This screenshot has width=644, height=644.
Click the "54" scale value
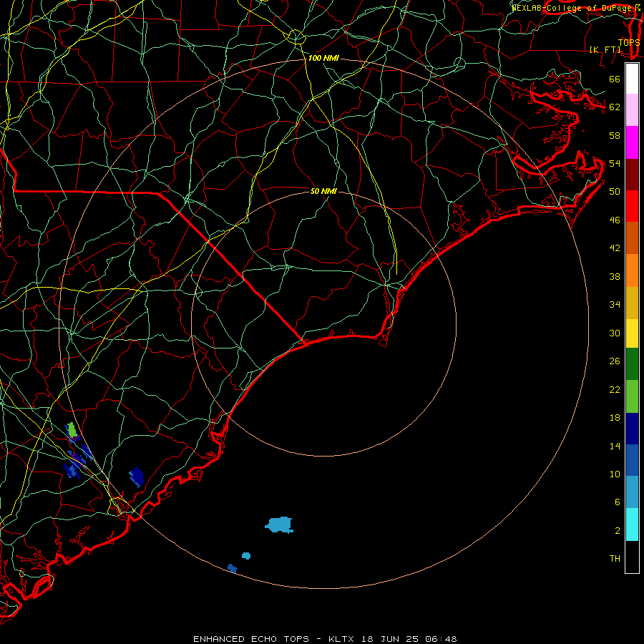(x=615, y=163)
